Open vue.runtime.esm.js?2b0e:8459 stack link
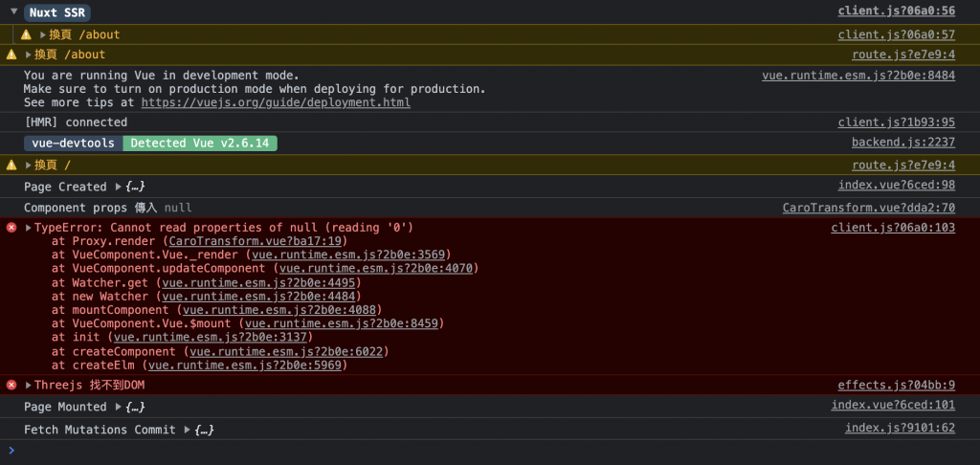This screenshot has height=465, width=980. tap(342, 323)
